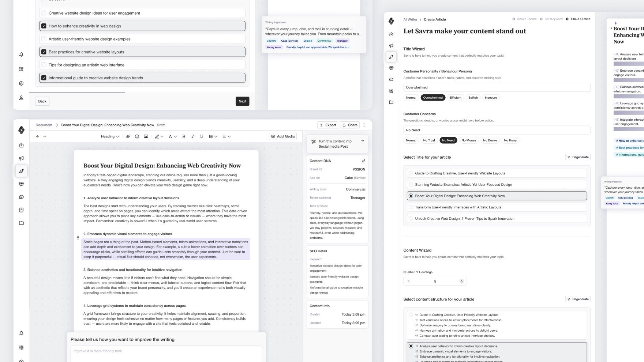Open the highlighter color dropdown
The width and height of the screenshot is (644, 362).
(159, 136)
